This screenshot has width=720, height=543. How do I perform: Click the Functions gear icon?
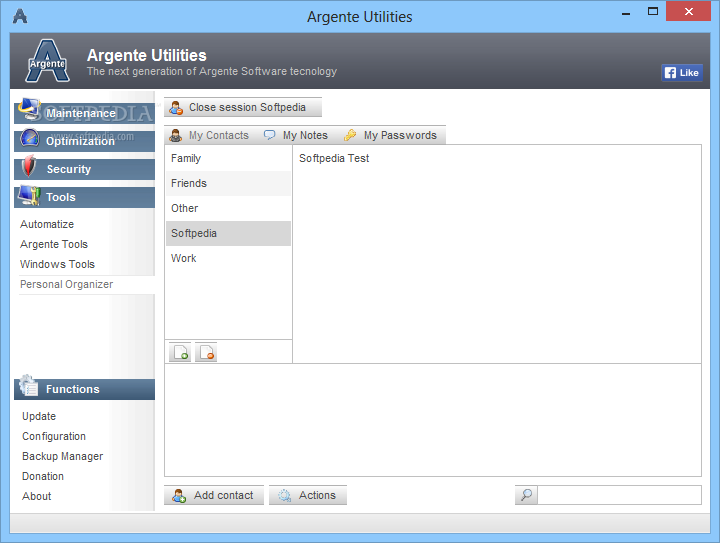29,386
